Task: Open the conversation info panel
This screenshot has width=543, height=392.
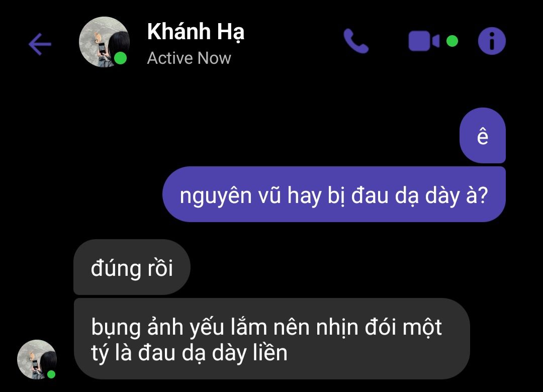Action: [x=492, y=41]
